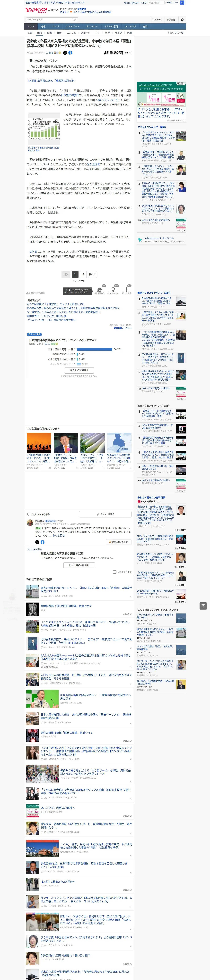Click the Yahoo! JAPAN logo

(36, 10)
